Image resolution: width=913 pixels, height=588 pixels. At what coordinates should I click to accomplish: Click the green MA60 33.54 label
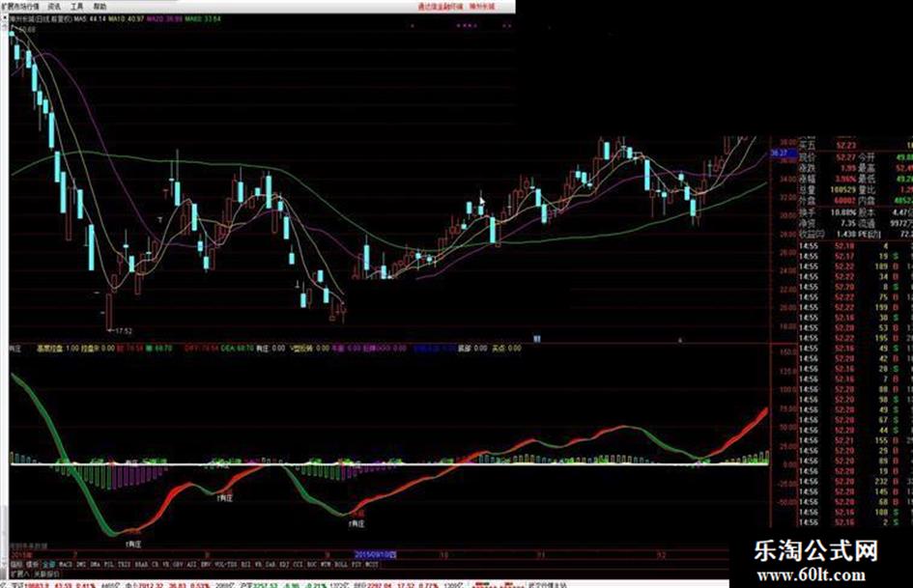tap(203, 18)
